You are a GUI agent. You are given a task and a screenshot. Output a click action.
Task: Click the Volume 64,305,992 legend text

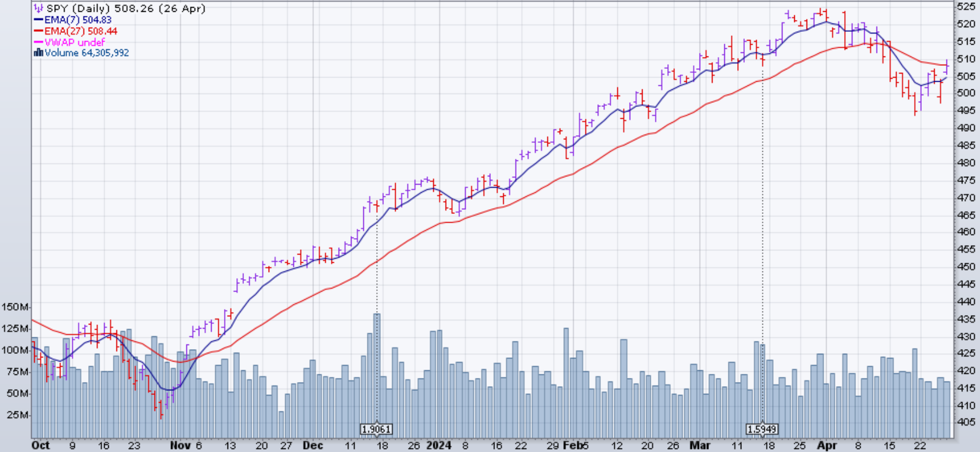(86, 53)
